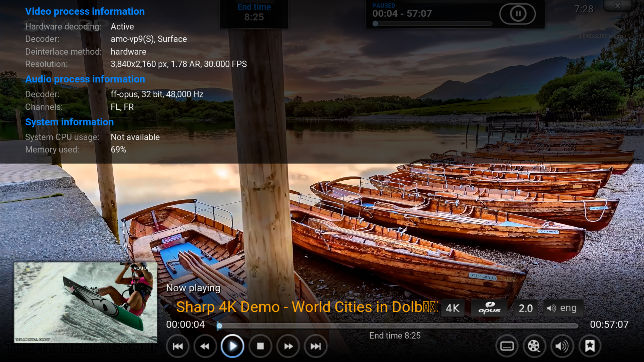Image resolution: width=644 pixels, height=362 pixels.
Task: Click the 4K resolution badge
Action: 452,308
